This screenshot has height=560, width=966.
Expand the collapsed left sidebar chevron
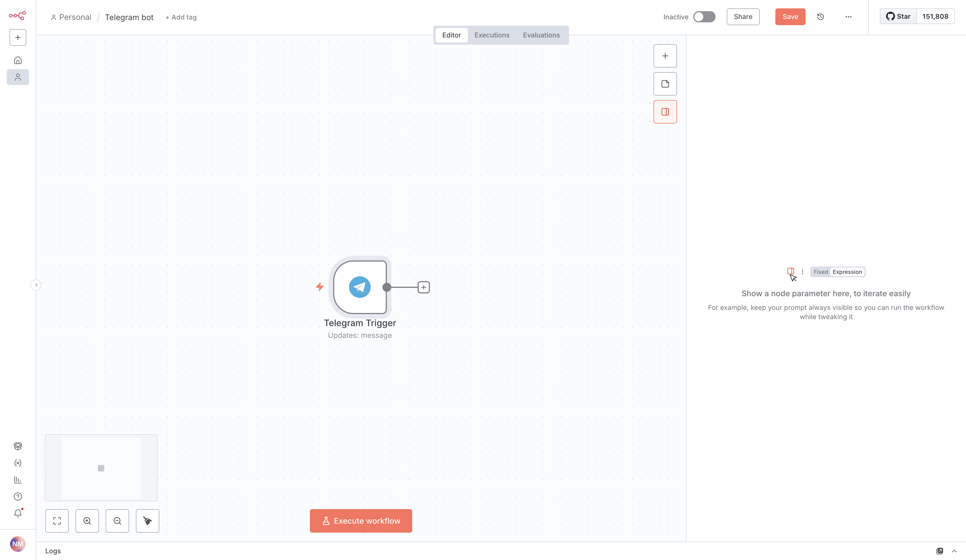pos(36,285)
